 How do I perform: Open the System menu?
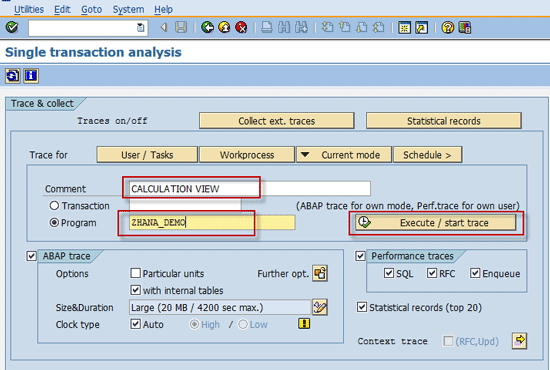pos(128,9)
